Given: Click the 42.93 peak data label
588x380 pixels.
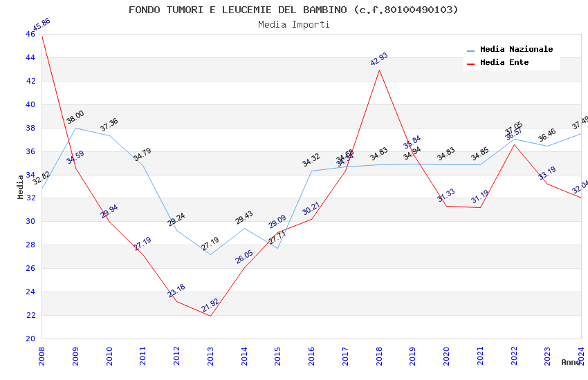Looking at the screenshot, I should tap(379, 59).
